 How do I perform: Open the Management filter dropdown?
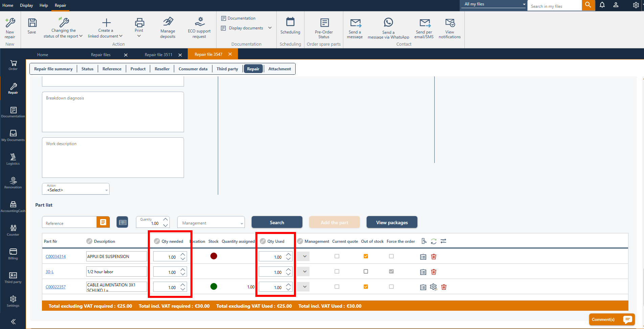tap(211, 222)
